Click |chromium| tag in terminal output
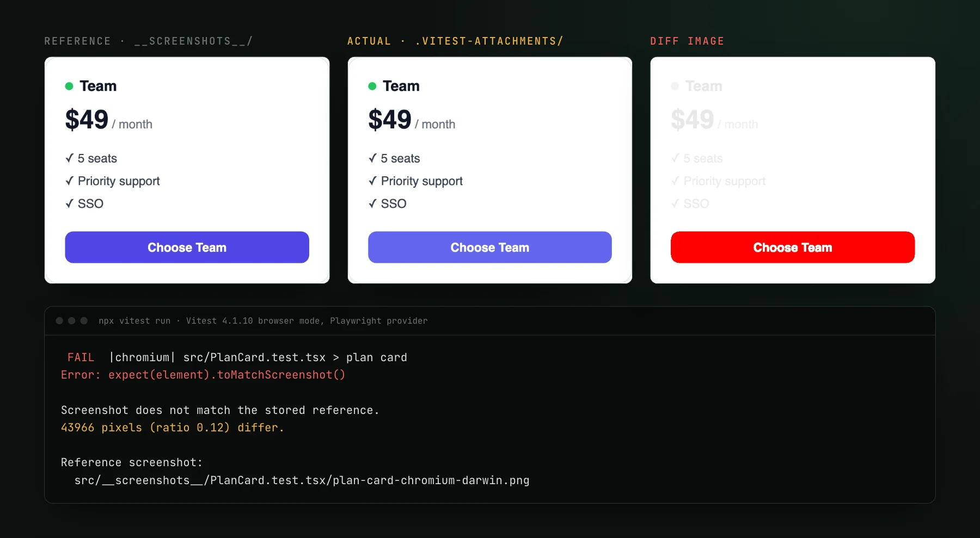 click(142, 357)
